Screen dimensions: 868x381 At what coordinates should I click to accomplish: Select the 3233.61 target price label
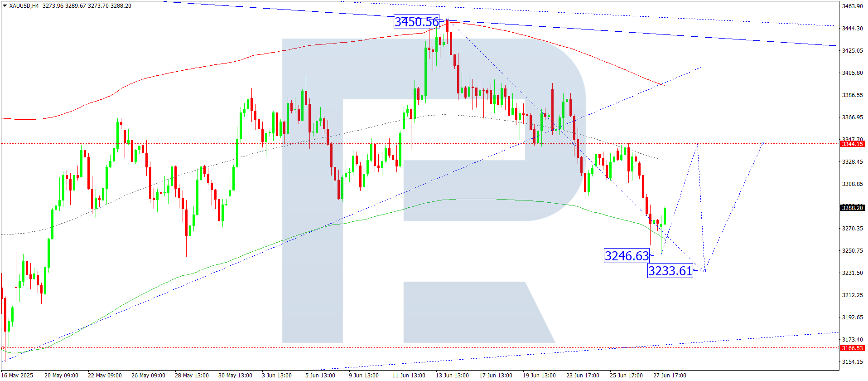point(670,271)
